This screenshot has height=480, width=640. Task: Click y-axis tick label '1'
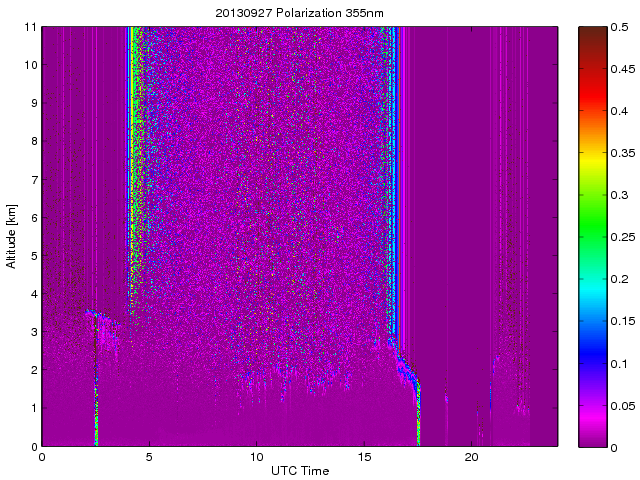[x=34, y=408]
